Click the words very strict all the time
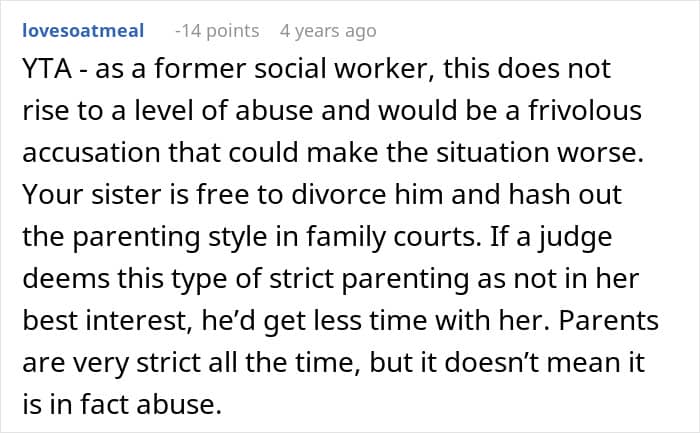The width and height of the screenshot is (700, 433). pos(216,362)
